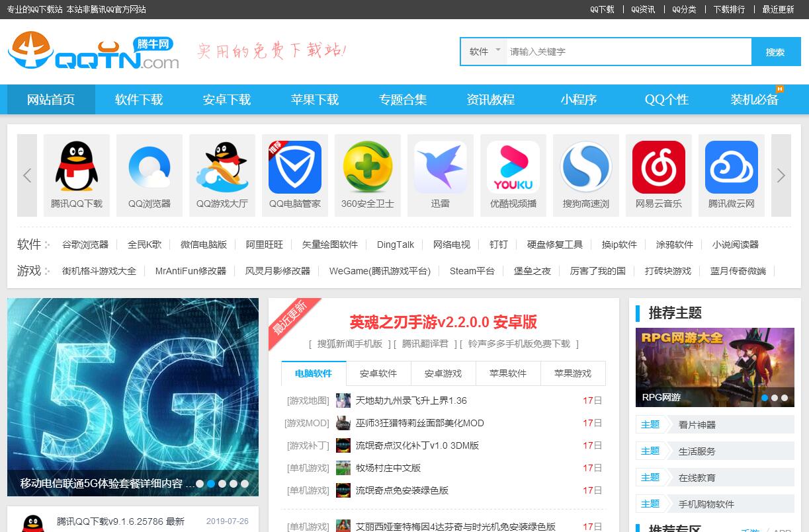Open the Tencent QQ penguin icon
Viewport: 809px width, 532px height.
click(77, 167)
